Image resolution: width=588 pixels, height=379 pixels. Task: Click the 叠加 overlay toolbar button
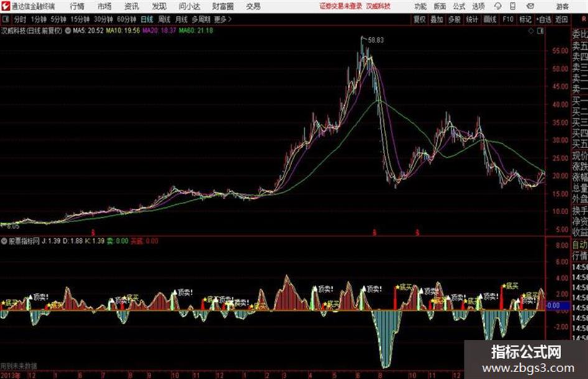tap(437, 19)
